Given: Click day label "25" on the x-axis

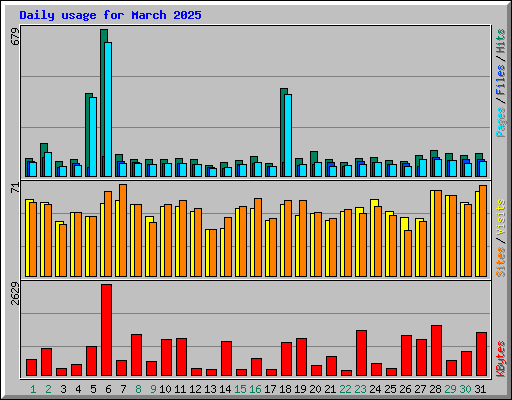Looking at the screenshot, I should point(390,389).
